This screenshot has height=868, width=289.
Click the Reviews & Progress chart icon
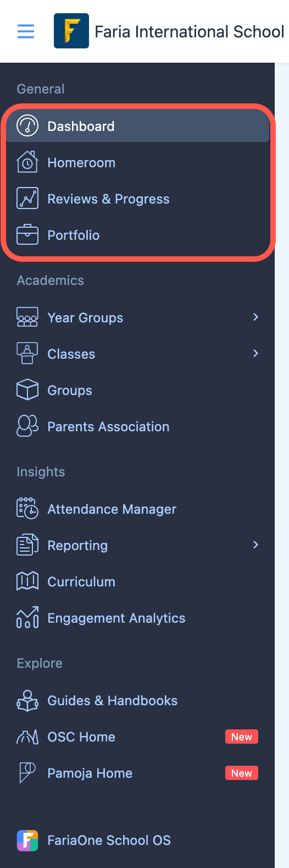[x=27, y=199]
